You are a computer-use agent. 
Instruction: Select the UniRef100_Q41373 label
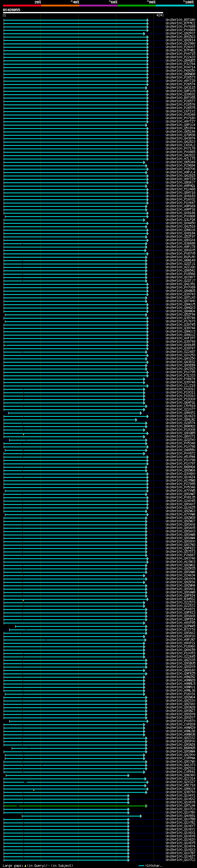pos(180,765)
